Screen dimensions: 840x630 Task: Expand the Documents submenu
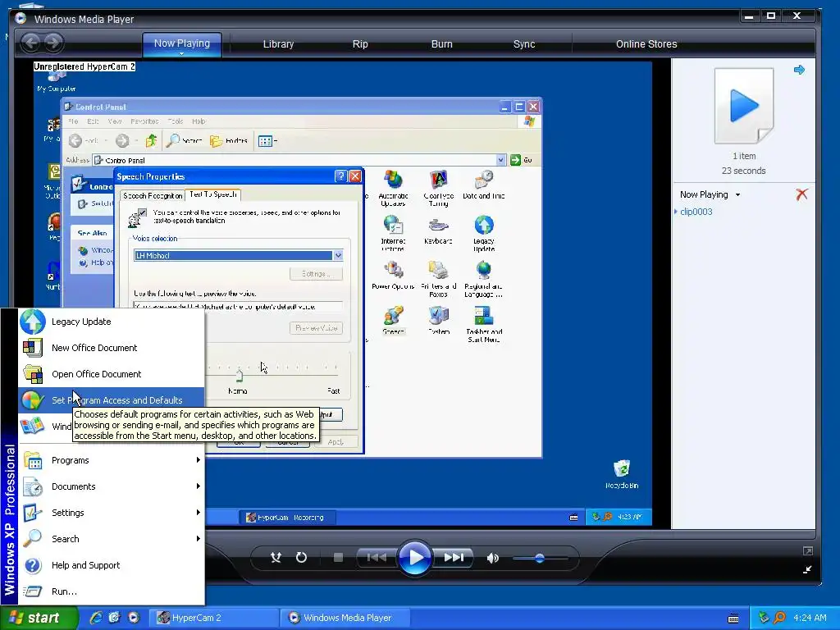point(112,486)
